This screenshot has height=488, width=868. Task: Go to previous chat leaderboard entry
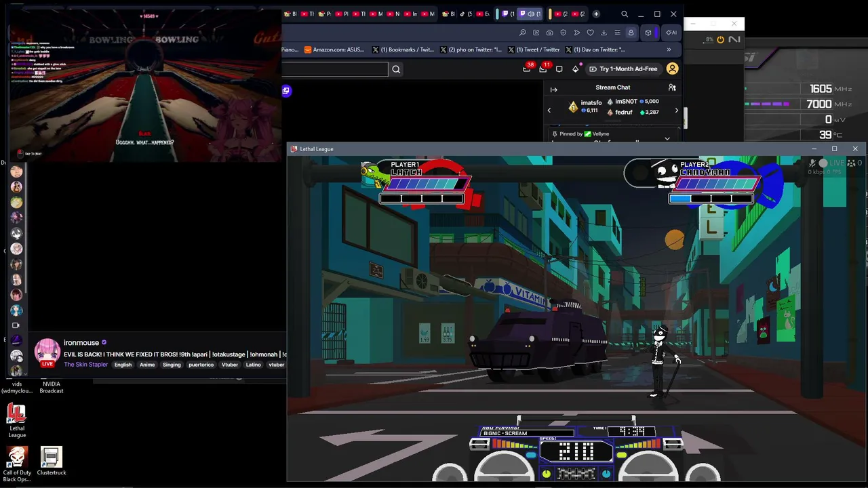(549, 110)
